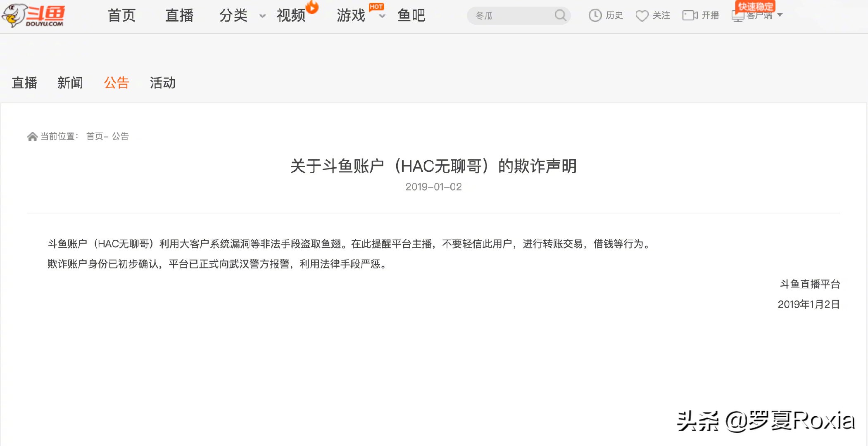Open the 分类 category menu
This screenshot has height=446, width=868.
click(233, 16)
